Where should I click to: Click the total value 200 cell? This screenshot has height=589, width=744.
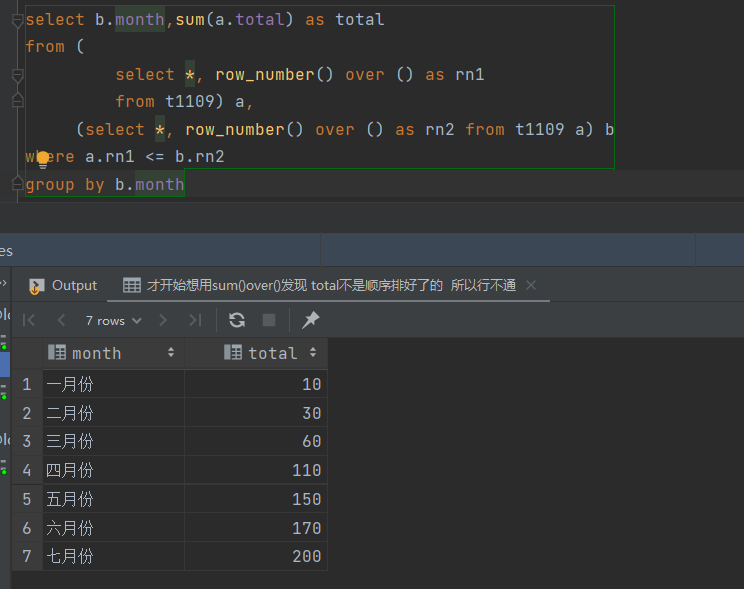[x=256, y=556]
